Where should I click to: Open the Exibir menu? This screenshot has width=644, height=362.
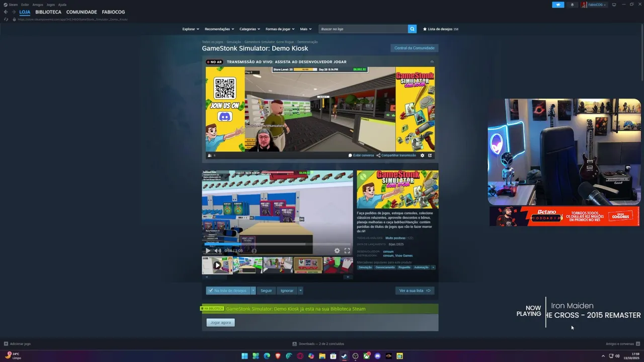pyautogui.click(x=25, y=5)
